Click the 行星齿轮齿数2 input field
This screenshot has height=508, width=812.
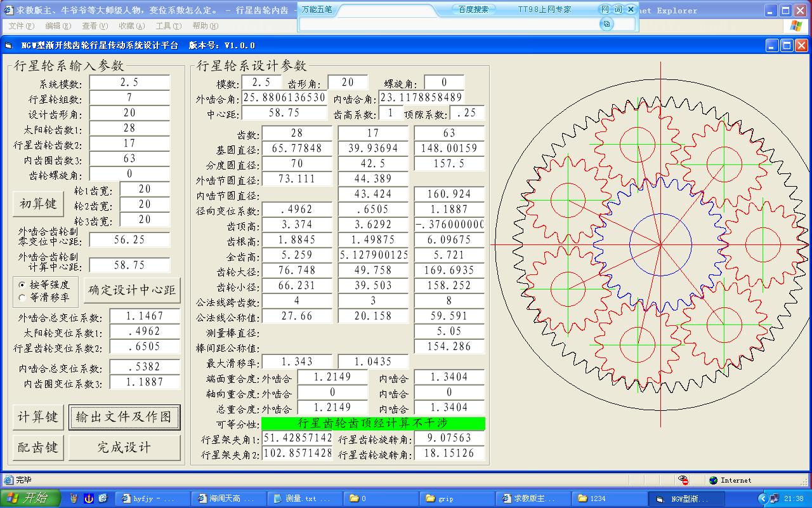(129, 144)
